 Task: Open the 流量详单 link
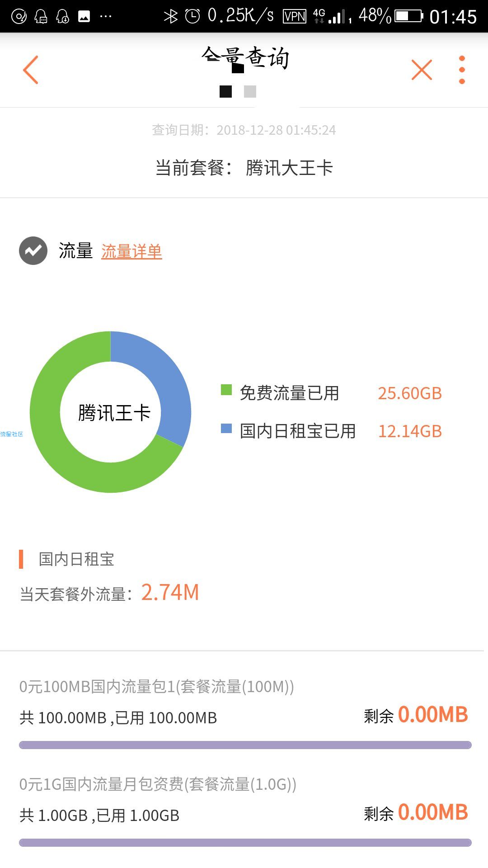click(131, 251)
